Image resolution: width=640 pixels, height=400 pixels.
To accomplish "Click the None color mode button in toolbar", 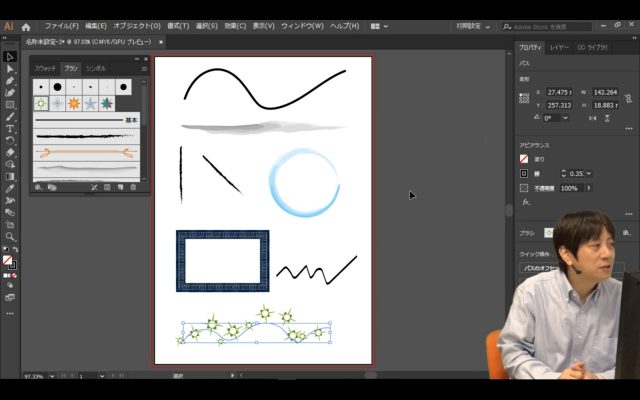I will (x=14, y=276).
